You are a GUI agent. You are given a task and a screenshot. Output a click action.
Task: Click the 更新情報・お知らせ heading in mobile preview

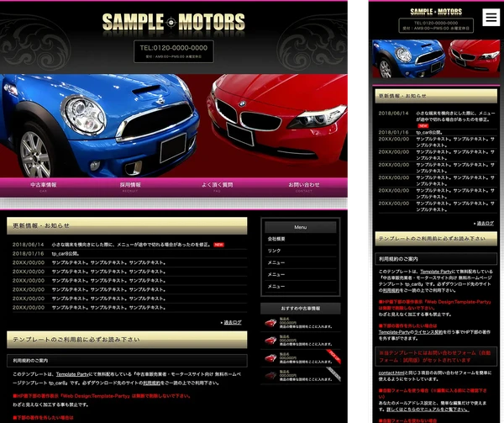tap(436, 96)
